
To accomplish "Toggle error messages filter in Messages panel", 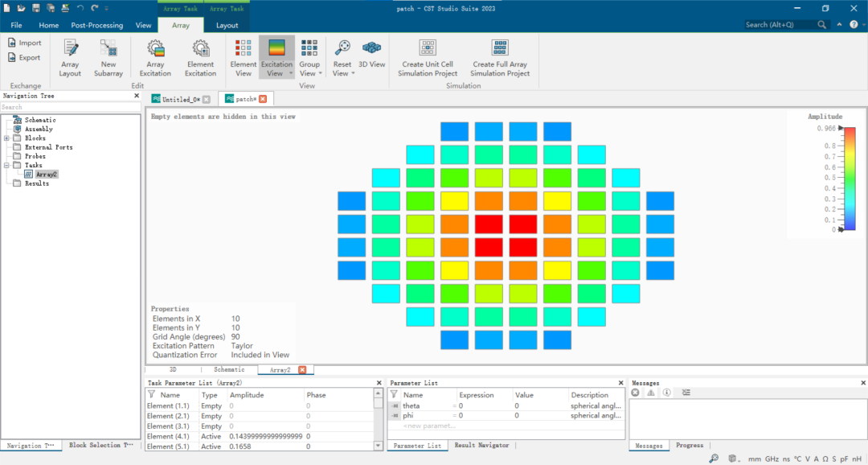I will (x=636, y=393).
